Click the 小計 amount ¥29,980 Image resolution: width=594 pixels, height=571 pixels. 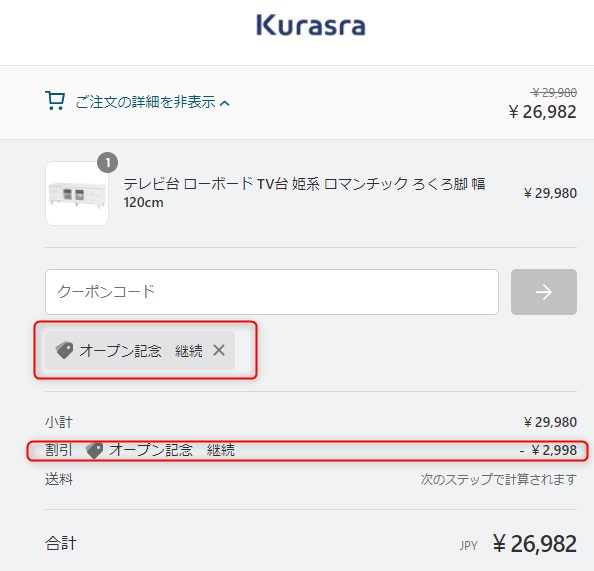click(x=550, y=422)
